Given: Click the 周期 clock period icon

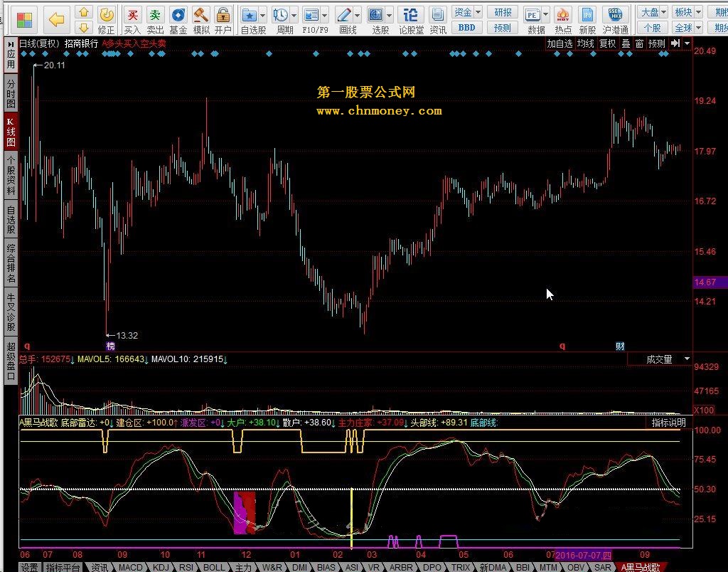Looking at the screenshot, I should [280, 16].
